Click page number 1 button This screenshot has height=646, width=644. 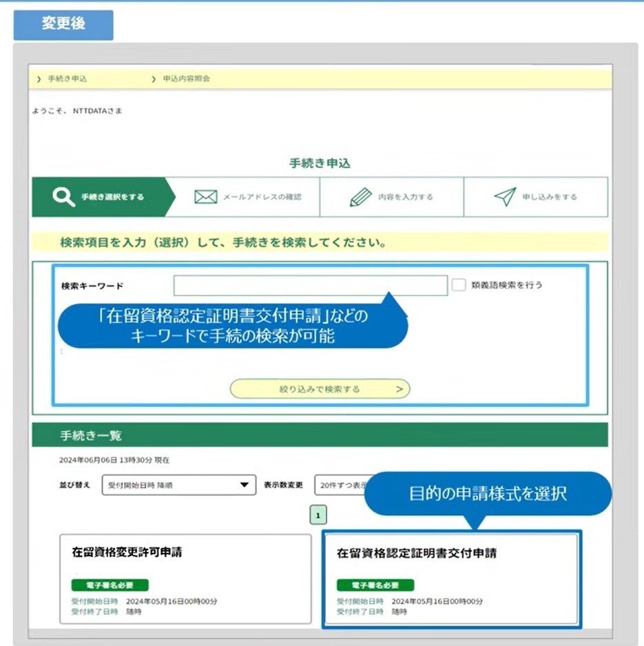318,515
